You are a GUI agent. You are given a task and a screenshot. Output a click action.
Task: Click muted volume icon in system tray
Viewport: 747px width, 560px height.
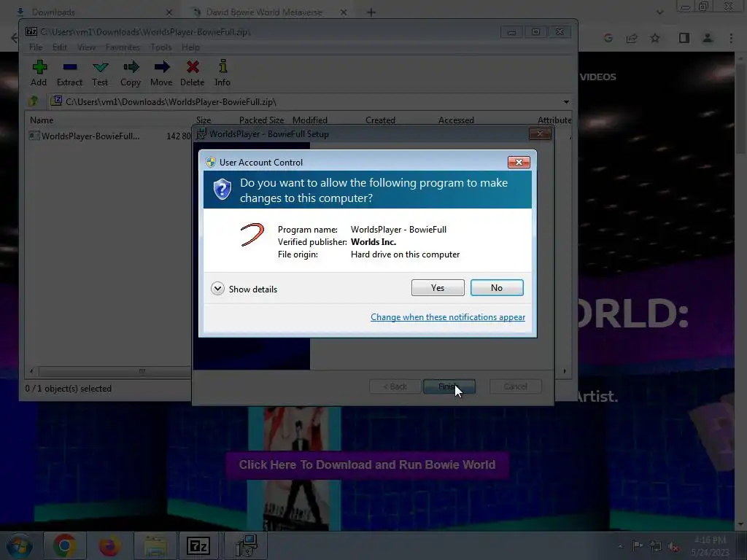coord(673,547)
